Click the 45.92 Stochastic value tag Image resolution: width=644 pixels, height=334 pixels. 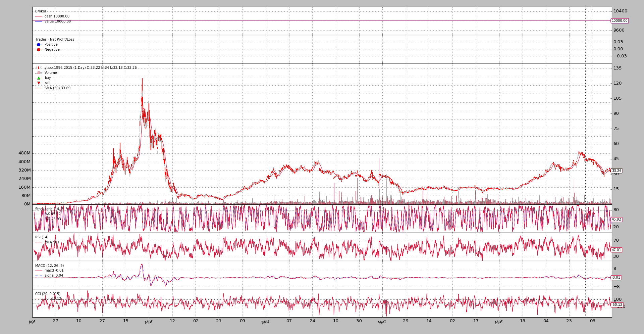[x=616, y=220]
